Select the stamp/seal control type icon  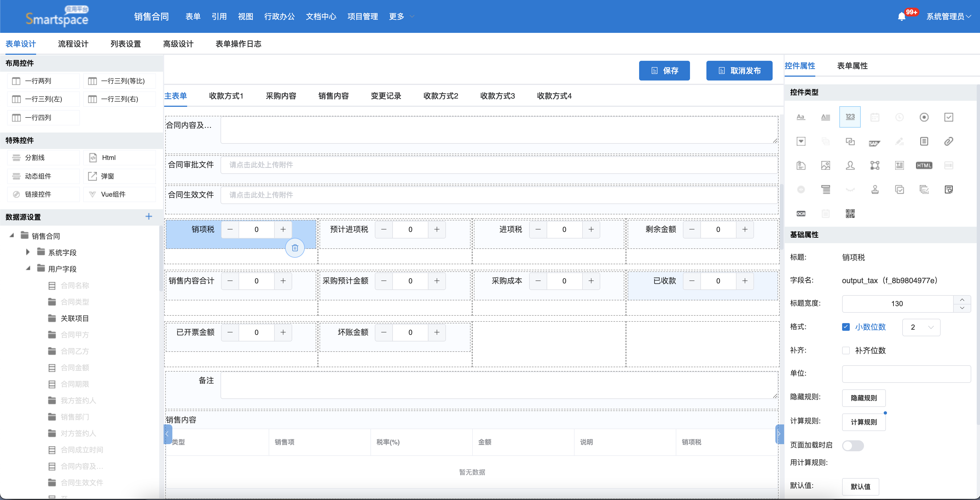point(875,189)
